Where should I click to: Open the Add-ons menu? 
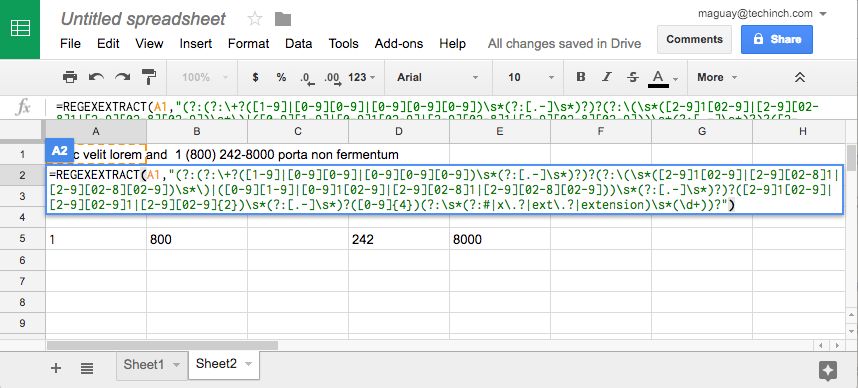click(399, 43)
